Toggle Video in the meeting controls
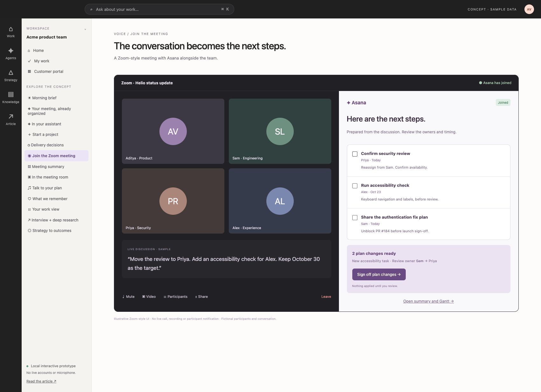 pyautogui.click(x=149, y=297)
